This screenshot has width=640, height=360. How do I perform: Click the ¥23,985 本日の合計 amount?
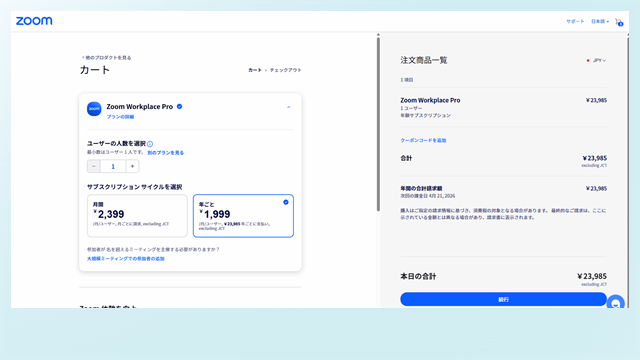point(592,276)
